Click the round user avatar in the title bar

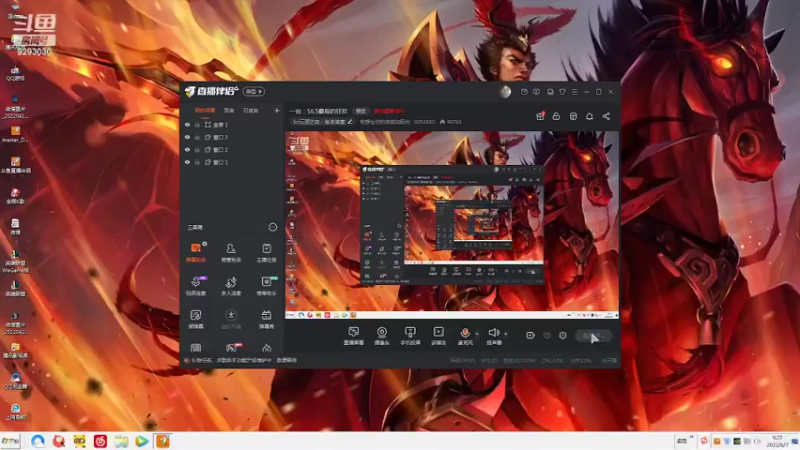click(505, 92)
